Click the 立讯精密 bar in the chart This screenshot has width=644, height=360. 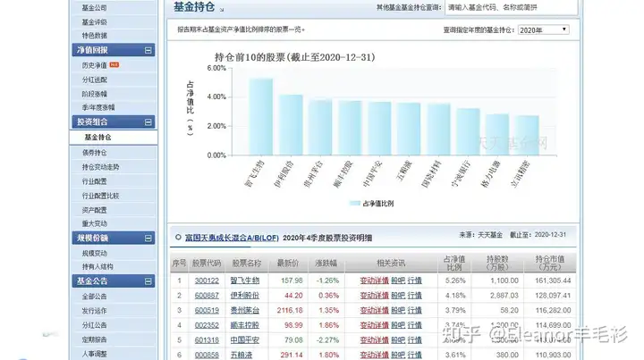527,135
